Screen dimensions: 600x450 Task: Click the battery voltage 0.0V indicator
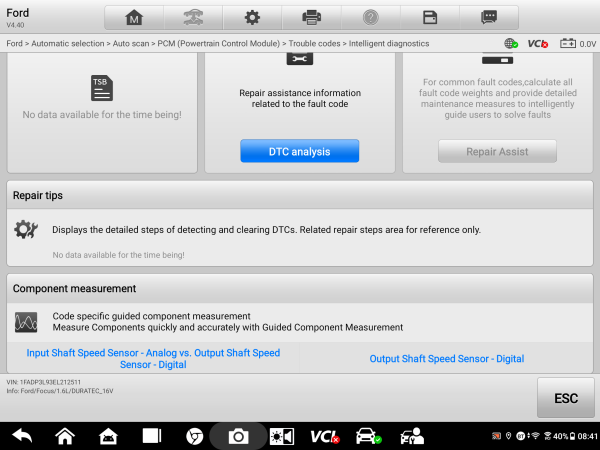click(x=578, y=44)
